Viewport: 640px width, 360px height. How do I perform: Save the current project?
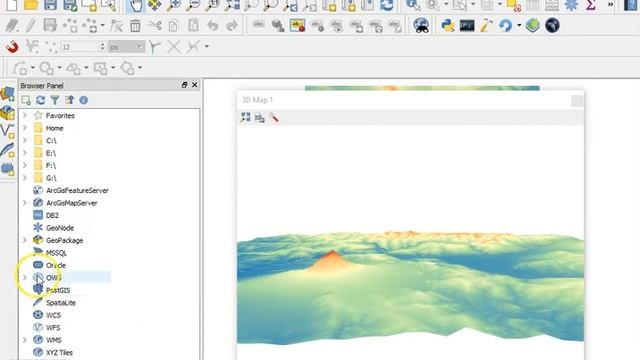(x=50, y=5)
